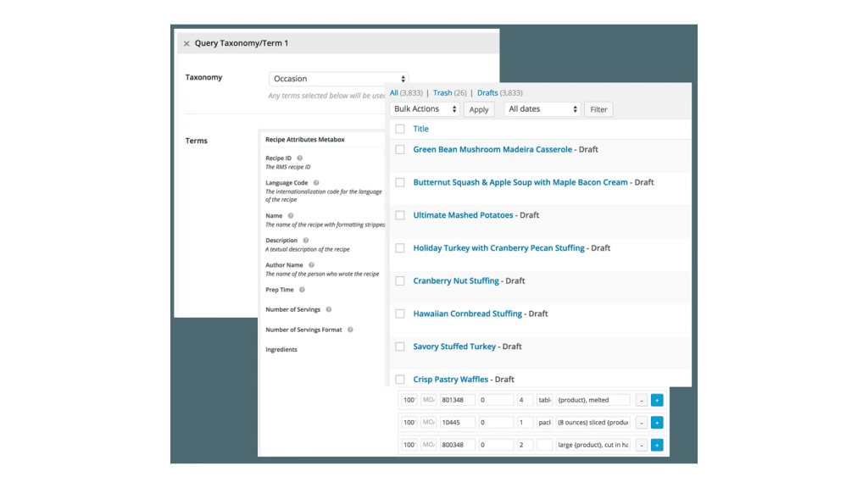Click the 800348 ingredient ID field

tap(457, 445)
